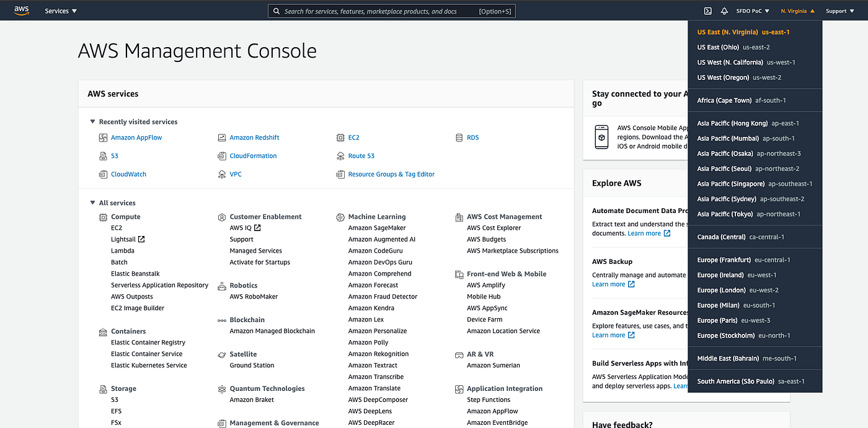
Task: Open AWS Cost Explorer link
Action: pos(494,228)
